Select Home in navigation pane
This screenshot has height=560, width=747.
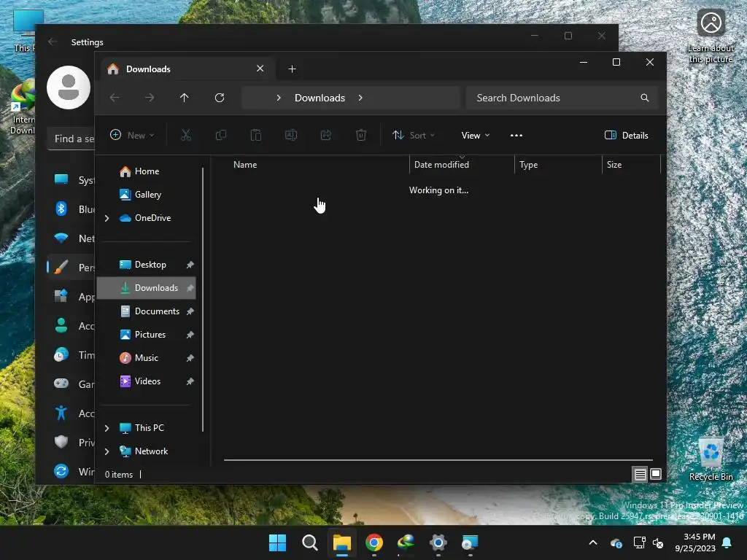coord(146,171)
